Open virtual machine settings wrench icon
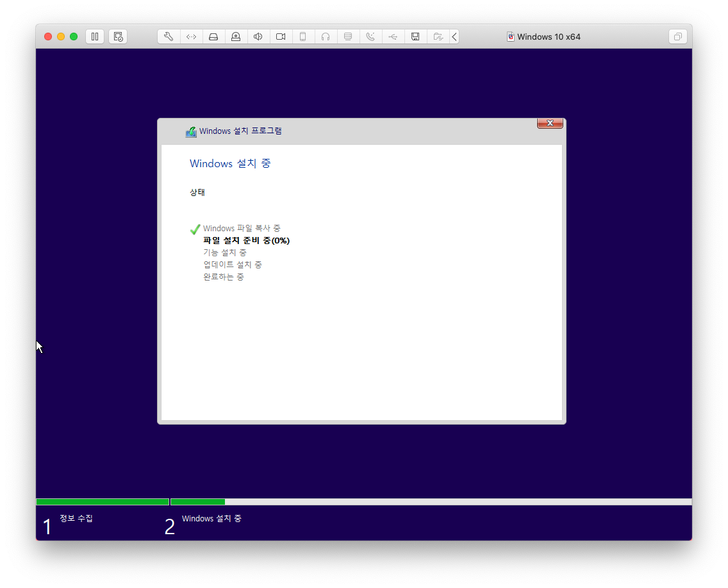Image resolution: width=728 pixels, height=588 pixels. tap(169, 37)
